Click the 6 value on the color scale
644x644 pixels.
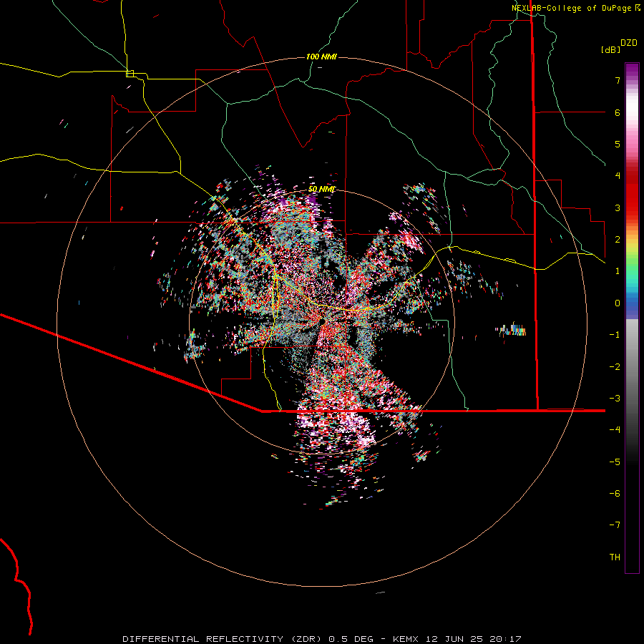tap(618, 112)
